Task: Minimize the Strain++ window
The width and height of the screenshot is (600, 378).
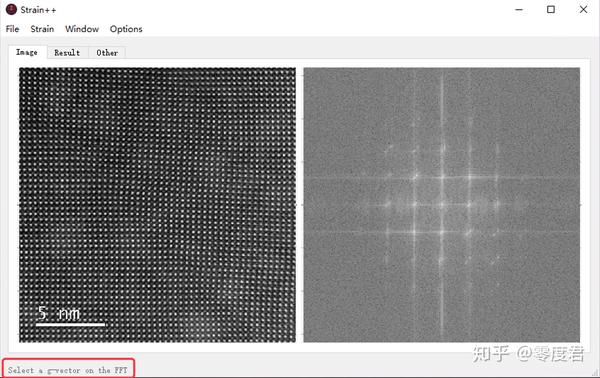Action: 519,10
